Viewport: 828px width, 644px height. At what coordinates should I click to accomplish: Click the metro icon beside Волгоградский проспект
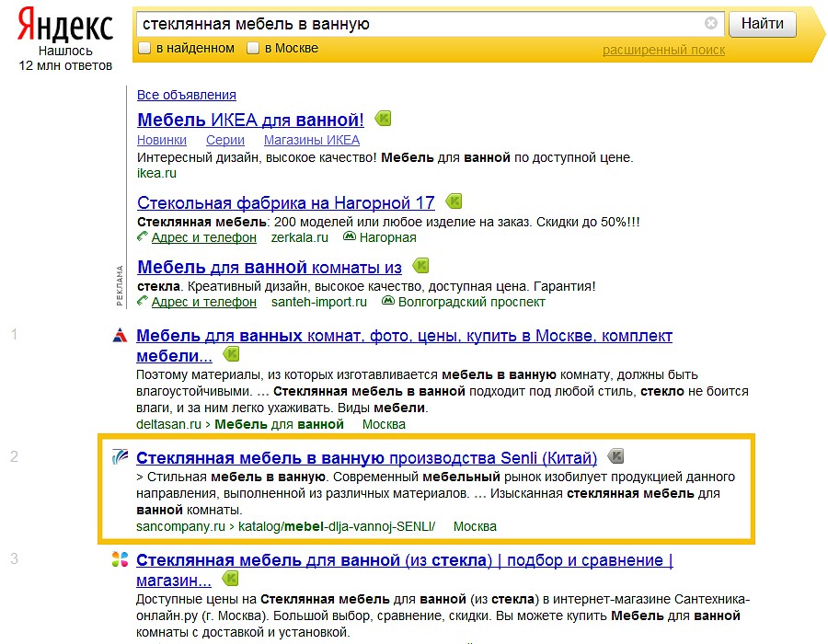point(388,301)
